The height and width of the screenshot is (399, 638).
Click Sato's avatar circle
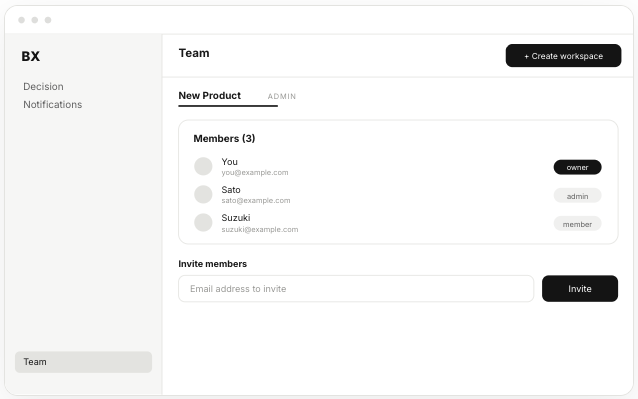coord(203,194)
